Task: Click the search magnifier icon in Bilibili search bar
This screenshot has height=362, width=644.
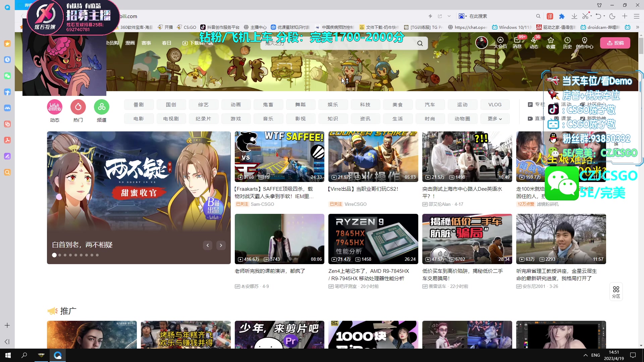Action: (420, 43)
